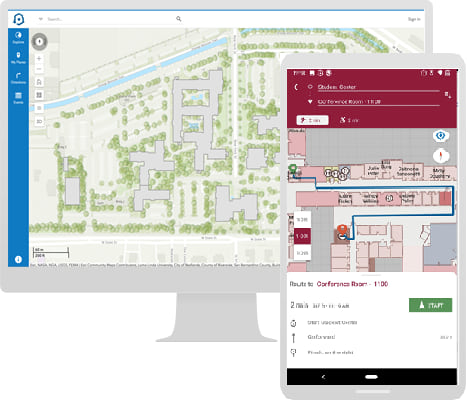Tap the swap origin and destination icon

(x=448, y=95)
